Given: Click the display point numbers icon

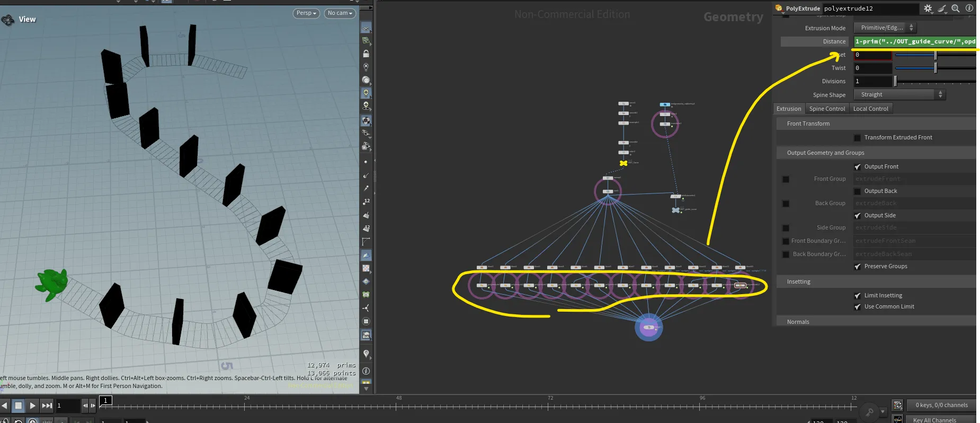Looking at the screenshot, I should pyautogui.click(x=366, y=201).
